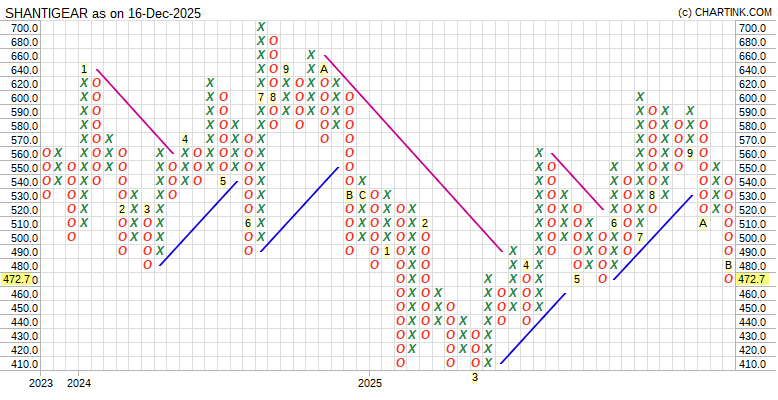Click the 500.0 label on left axis
Screen dimensions: 778x400
pyautogui.click(x=24, y=238)
